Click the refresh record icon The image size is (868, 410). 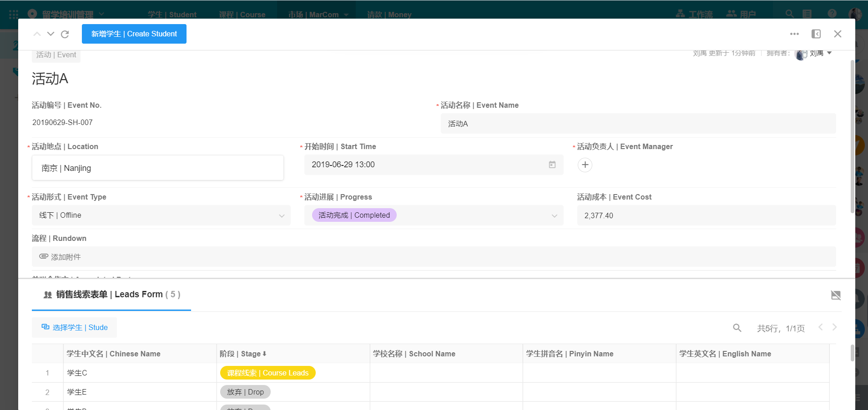(65, 34)
